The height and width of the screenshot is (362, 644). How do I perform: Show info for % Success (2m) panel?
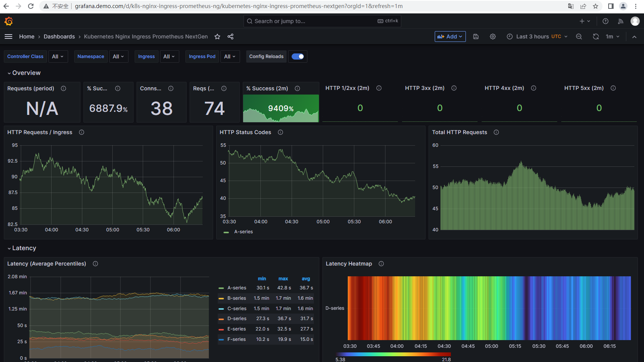(297, 88)
